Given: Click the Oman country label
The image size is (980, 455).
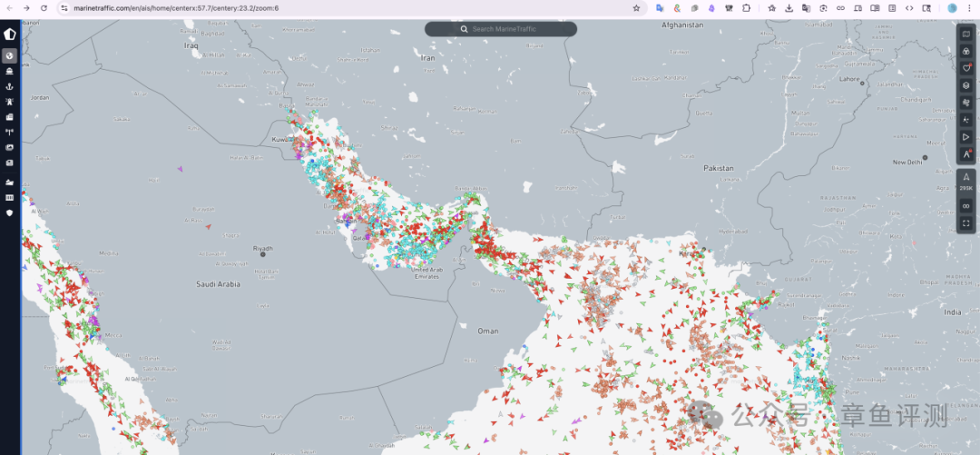Looking at the screenshot, I should 488,331.
